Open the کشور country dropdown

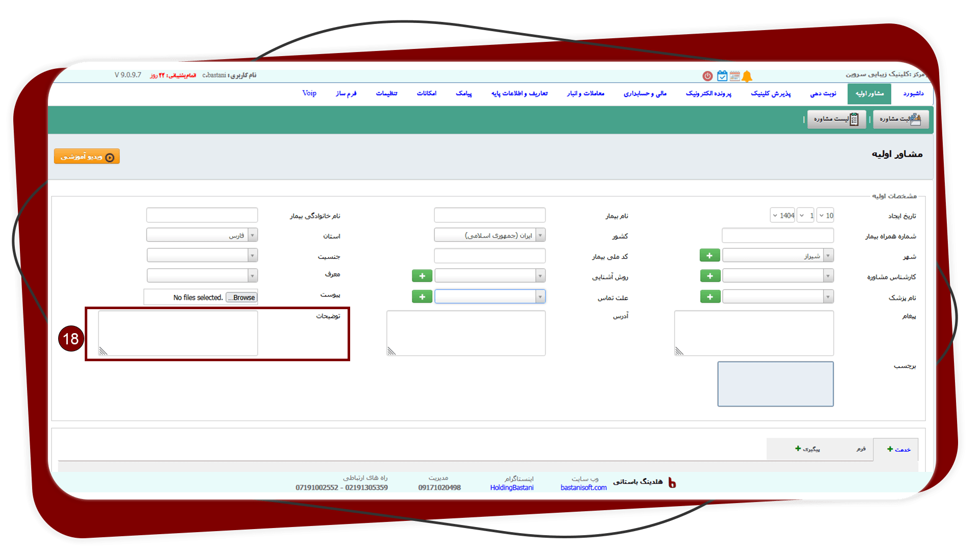coord(489,235)
